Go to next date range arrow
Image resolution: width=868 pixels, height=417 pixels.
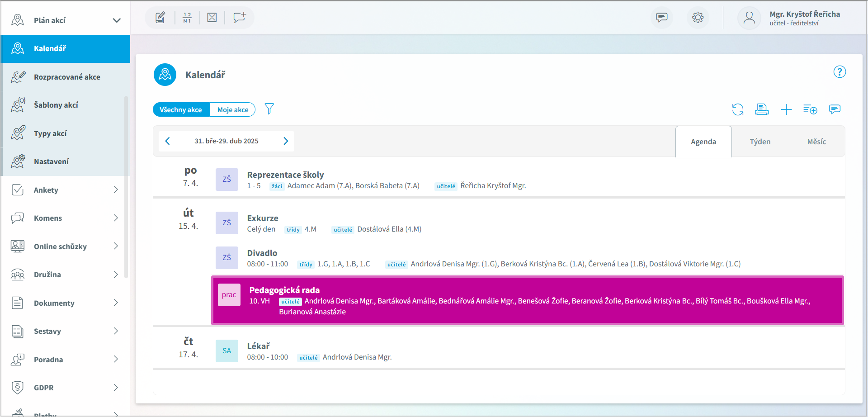pyautogui.click(x=286, y=141)
